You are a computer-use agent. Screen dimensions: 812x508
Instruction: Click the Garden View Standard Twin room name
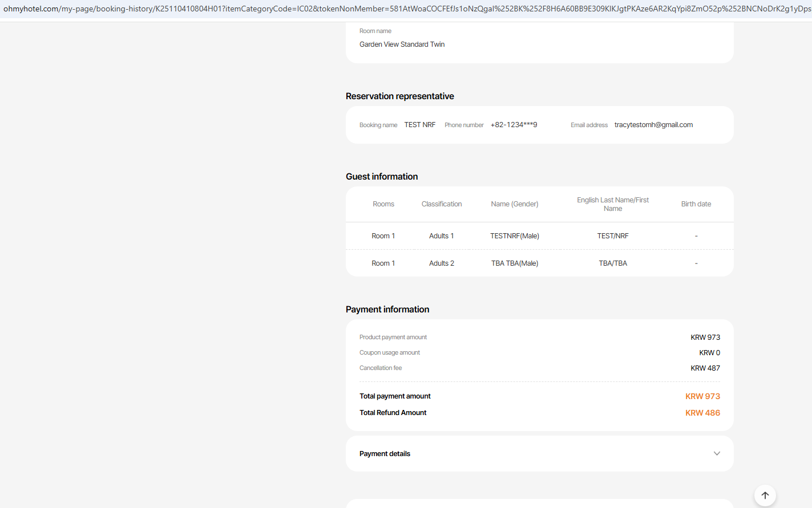coord(402,44)
